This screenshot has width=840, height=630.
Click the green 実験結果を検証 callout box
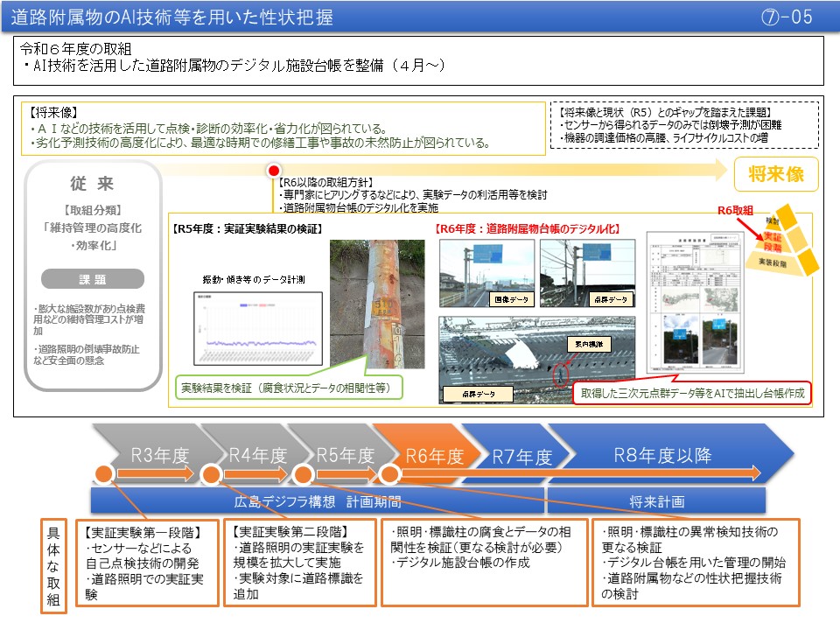pyautogui.click(x=289, y=388)
